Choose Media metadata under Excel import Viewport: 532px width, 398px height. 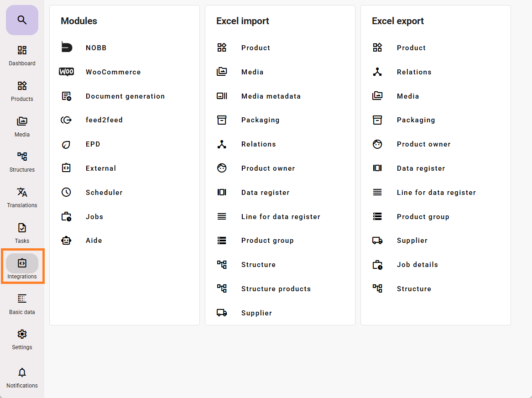pyautogui.click(x=271, y=96)
